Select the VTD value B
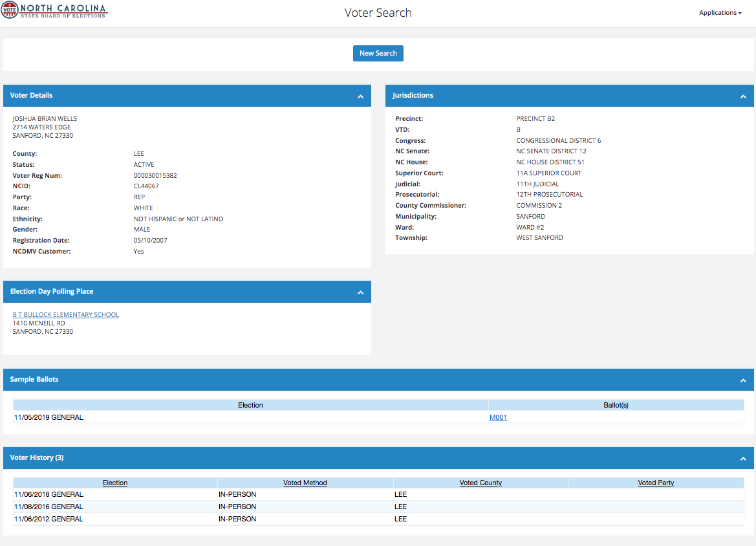The width and height of the screenshot is (756, 546). tap(518, 130)
